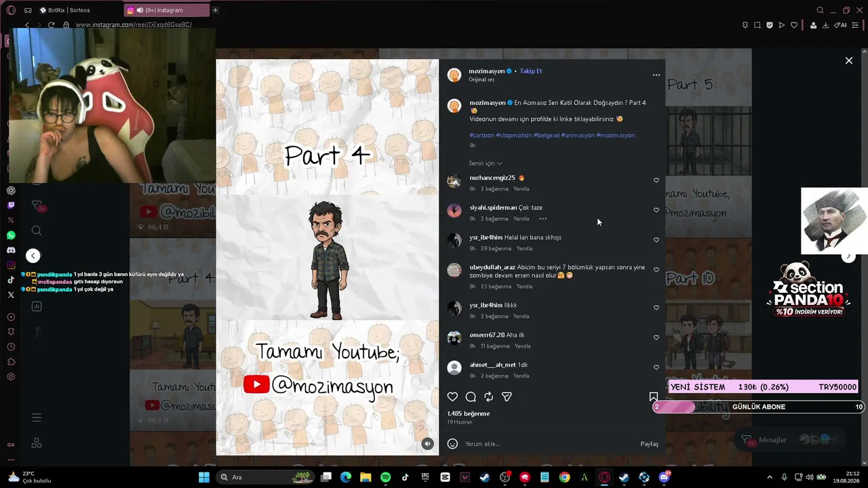Viewport: 868px width, 488px height.
Task: Open the browser AI assistant button
Action: coord(841,25)
